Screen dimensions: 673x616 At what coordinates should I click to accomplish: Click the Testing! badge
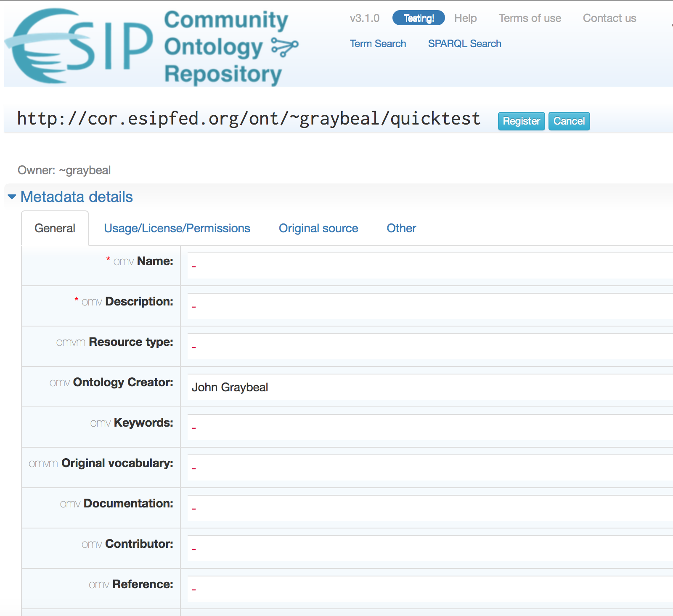[419, 18]
